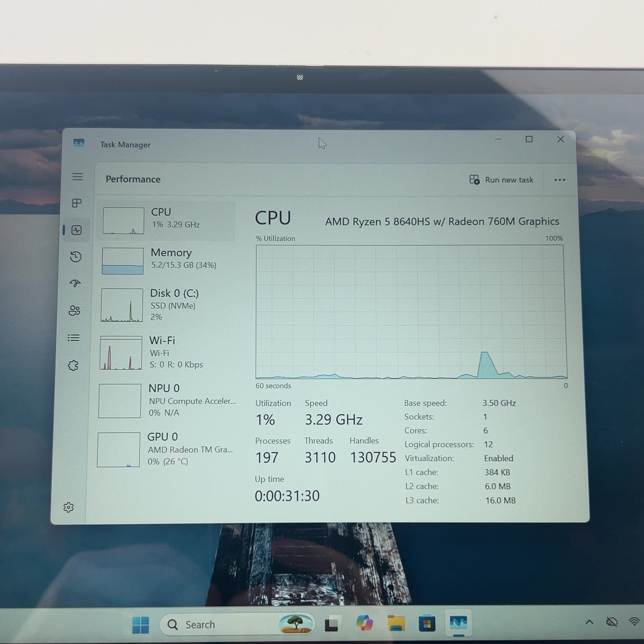The width and height of the screenshot is (644, 644).
Task: Open File Explorer from the taskbar
Action: (396, 623)
